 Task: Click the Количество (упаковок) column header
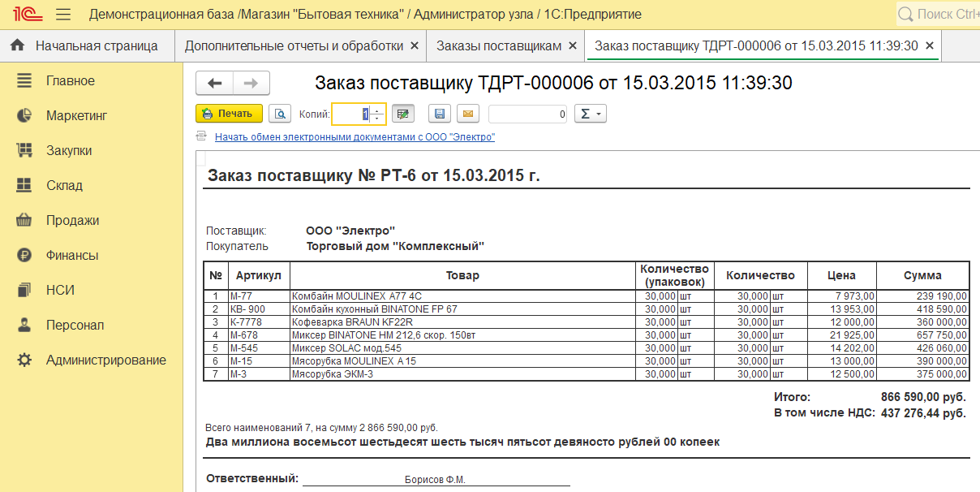click(674, 275)
